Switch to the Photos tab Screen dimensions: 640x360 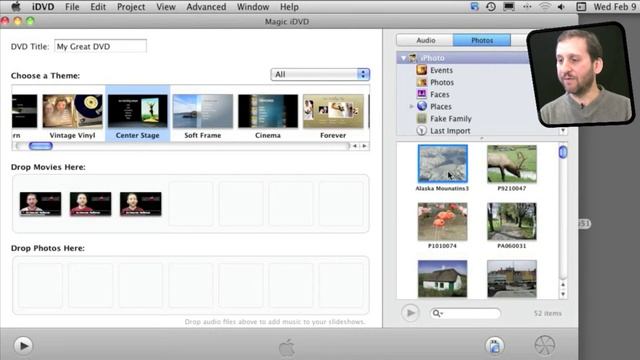[482, 40]
